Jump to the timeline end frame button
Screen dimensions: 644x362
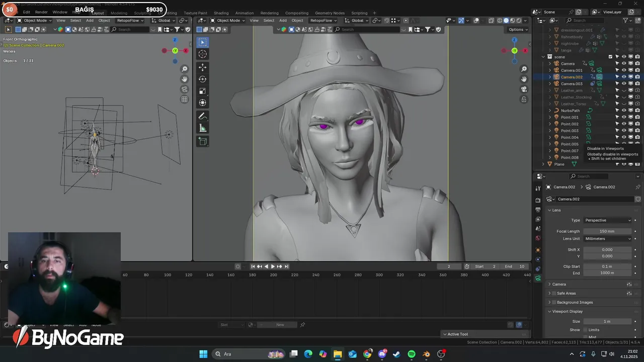286,266
